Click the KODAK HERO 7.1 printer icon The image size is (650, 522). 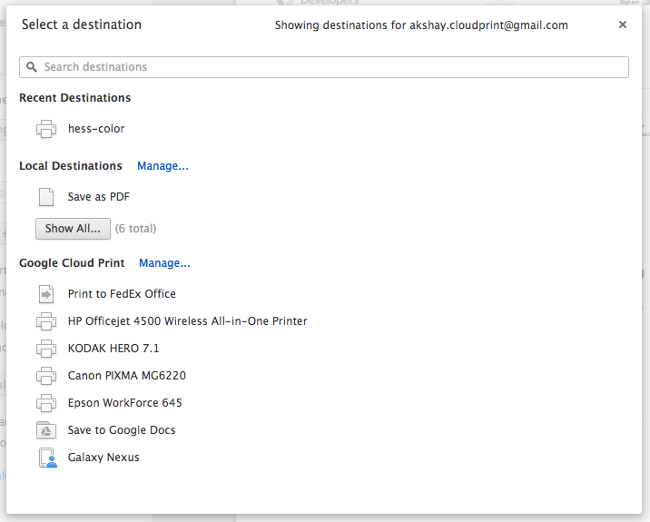coord(46,349)
